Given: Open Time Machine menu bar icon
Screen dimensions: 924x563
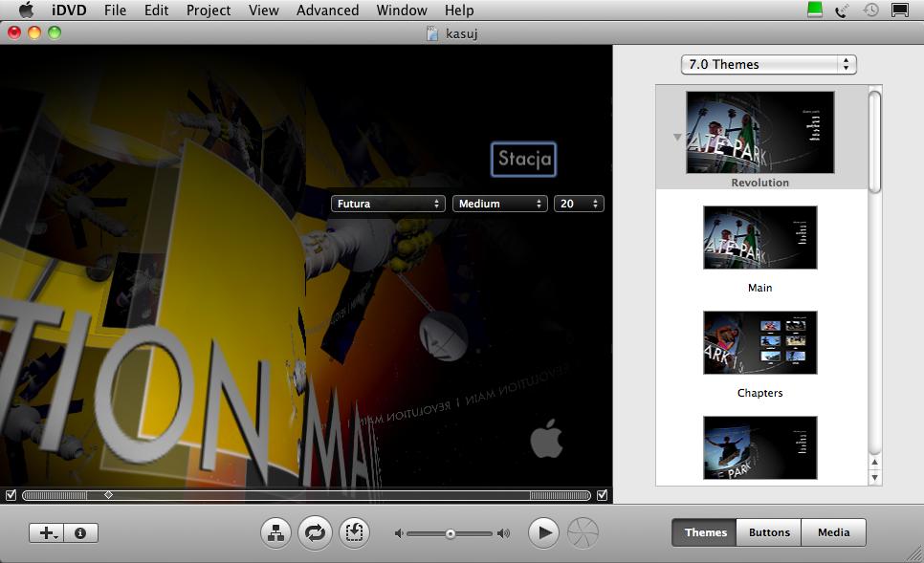Looking at the screenshot, I should (x=871, y=10).
